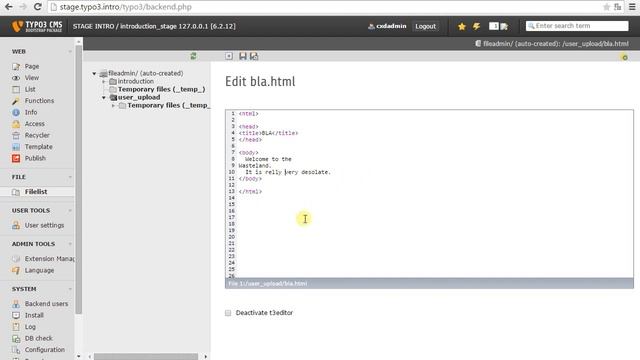Open the browser hamburger menu

click(x=632, y=7)
